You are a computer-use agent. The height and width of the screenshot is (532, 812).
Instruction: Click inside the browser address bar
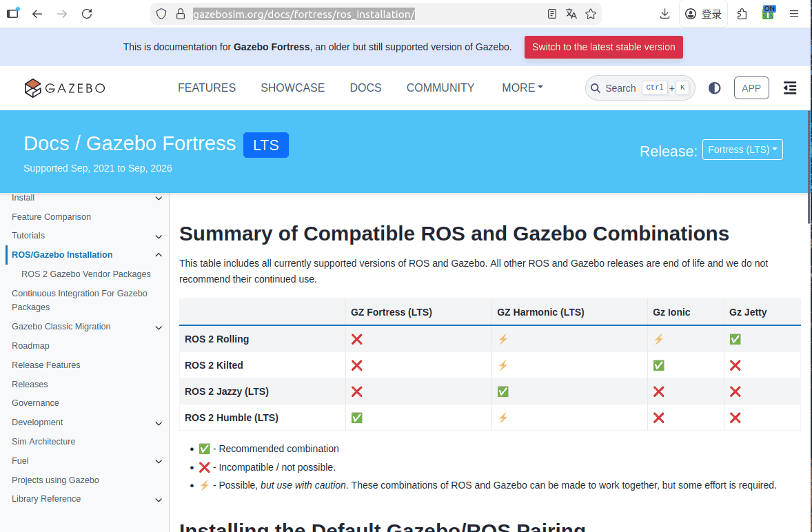pos(345,13)
